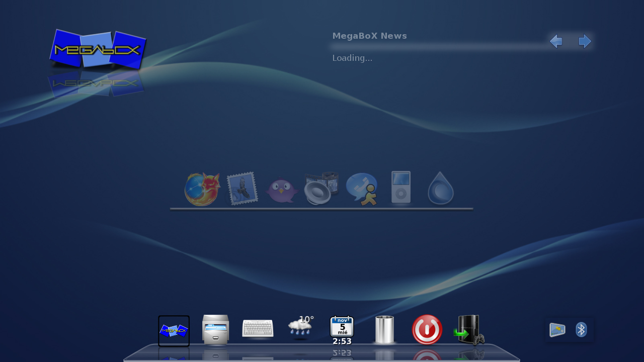Open the trash can in the dock
Image resolution: width=644 pixels, height=362 pixels.
384,330
